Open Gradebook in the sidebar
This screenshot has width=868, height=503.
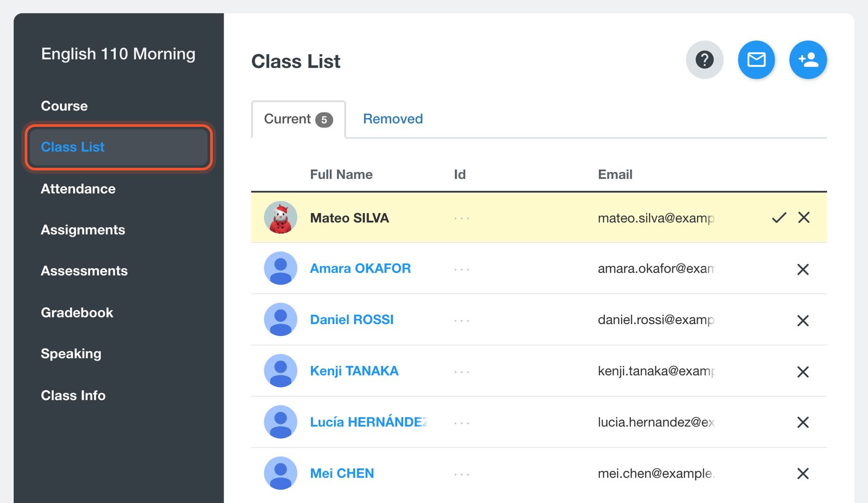(x=77, y=312)
